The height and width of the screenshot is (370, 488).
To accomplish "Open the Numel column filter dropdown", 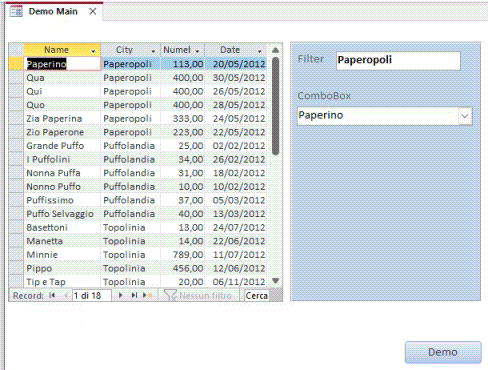I will coord(197,51).
